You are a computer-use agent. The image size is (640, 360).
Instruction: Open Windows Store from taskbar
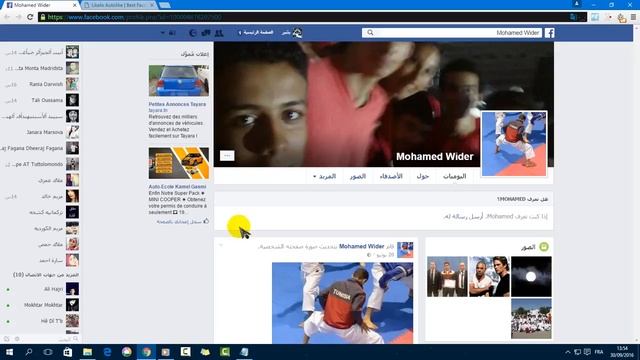tap(68, 352)
